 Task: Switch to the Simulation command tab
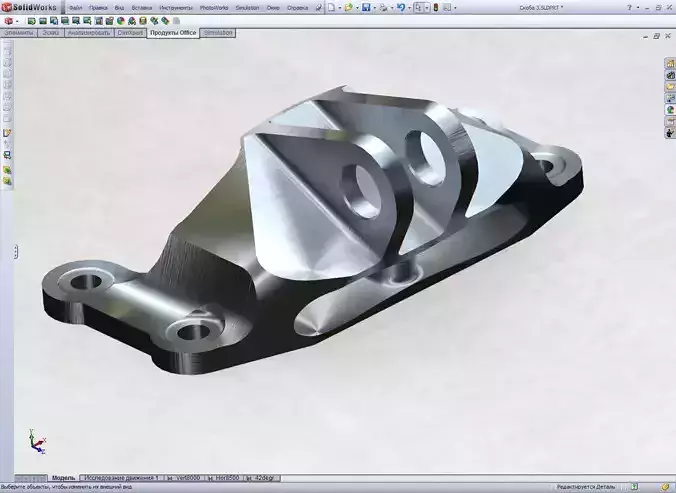(218, 33)
